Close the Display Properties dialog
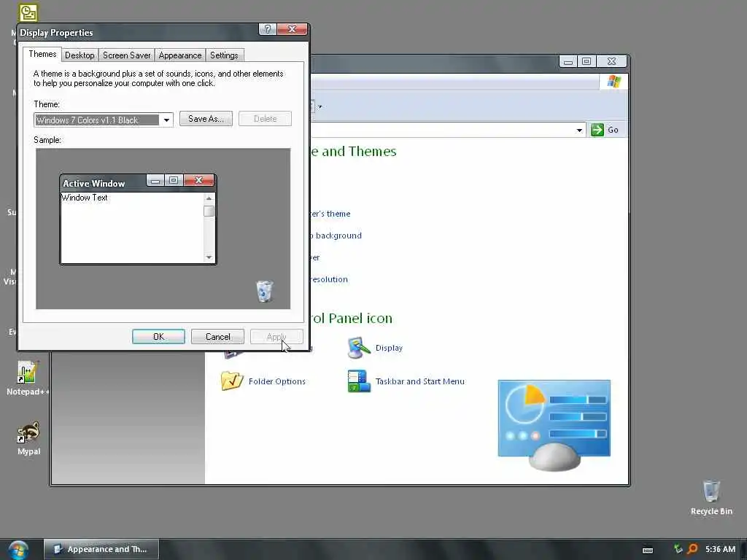The height and width of the screenshot is (560, 747). [292, 29]
